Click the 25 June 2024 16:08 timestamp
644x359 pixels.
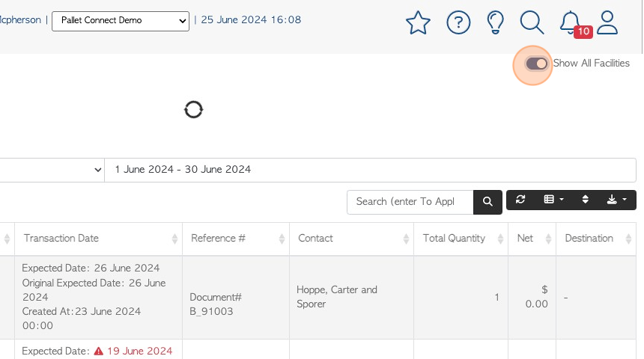[251, 19]
